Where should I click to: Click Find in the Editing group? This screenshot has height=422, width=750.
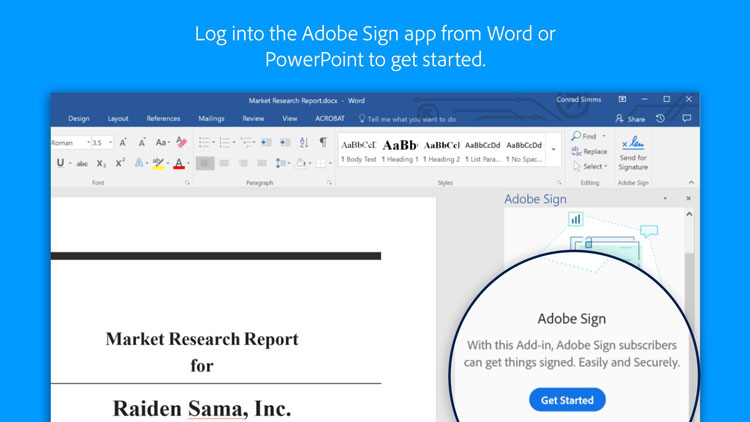584,136
